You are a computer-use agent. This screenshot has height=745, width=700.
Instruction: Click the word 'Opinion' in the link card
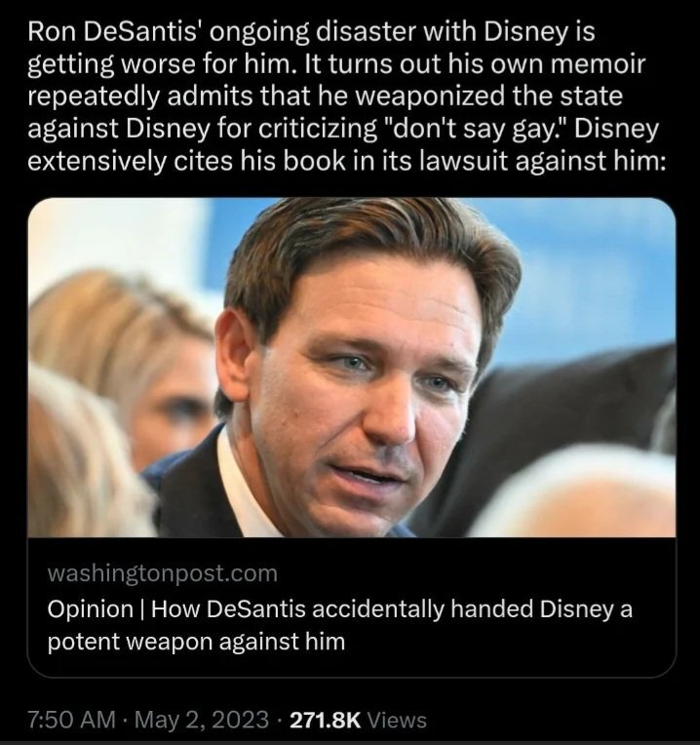(91, 609)
